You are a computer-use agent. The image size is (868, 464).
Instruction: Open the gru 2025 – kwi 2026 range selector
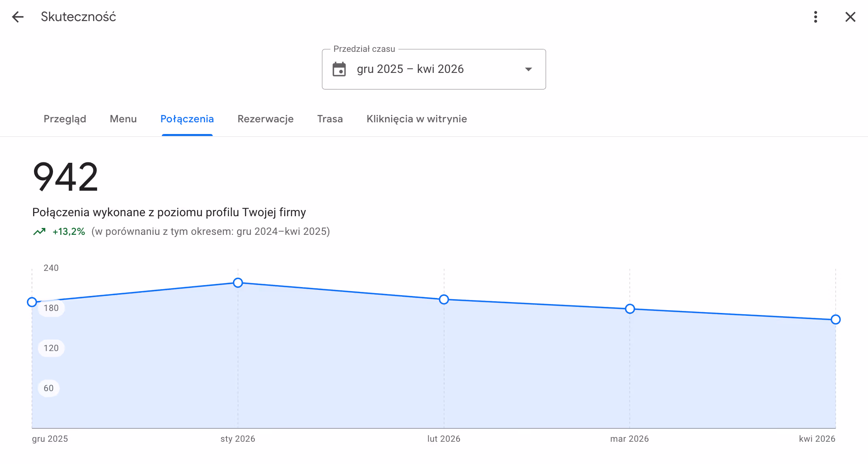(434, 69)
